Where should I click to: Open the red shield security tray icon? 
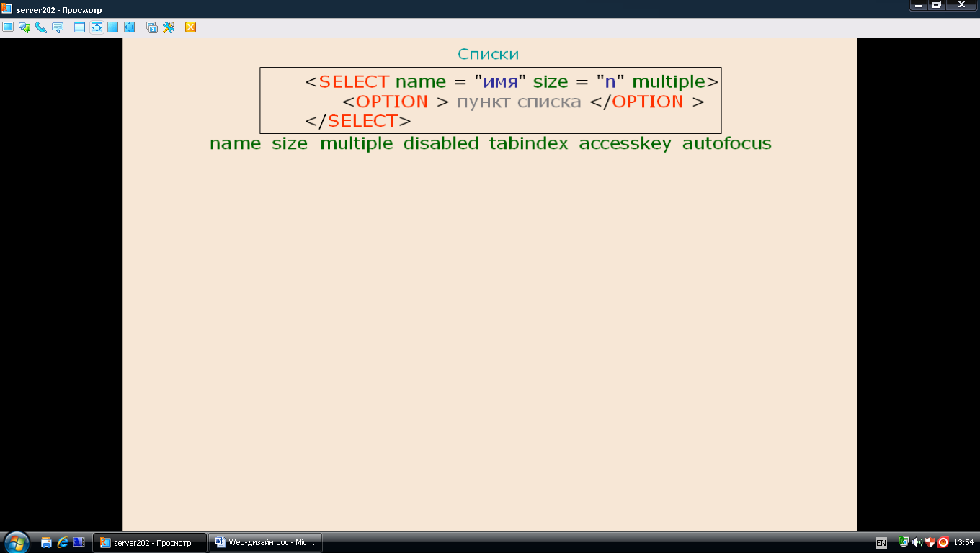click(930, 542)
